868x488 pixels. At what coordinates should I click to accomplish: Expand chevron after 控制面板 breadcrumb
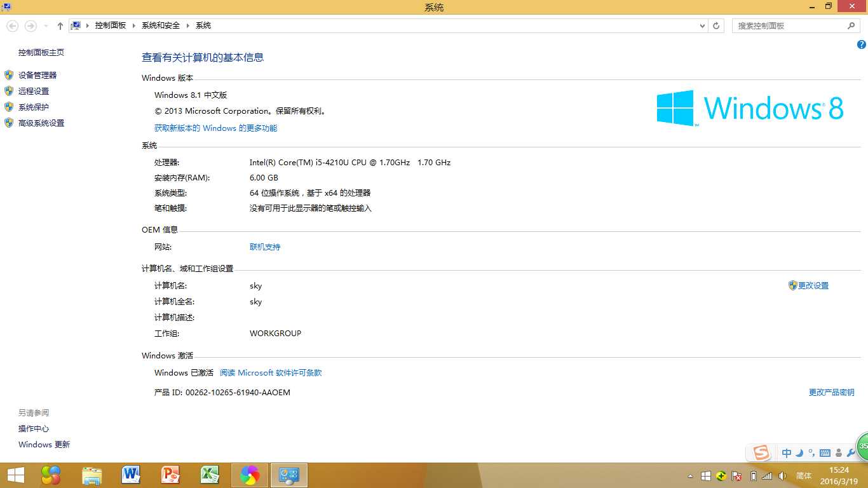point(134,25)
